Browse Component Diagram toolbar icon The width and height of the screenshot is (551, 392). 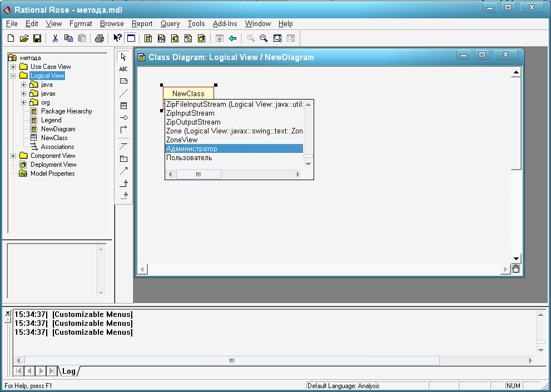(175, 38)
